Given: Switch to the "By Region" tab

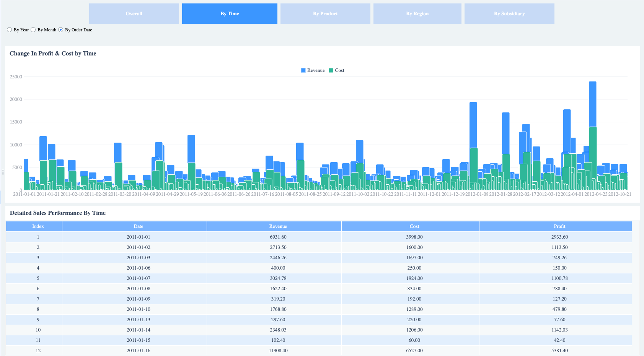Looking at the screenshot, I should [x=417, y=13].
